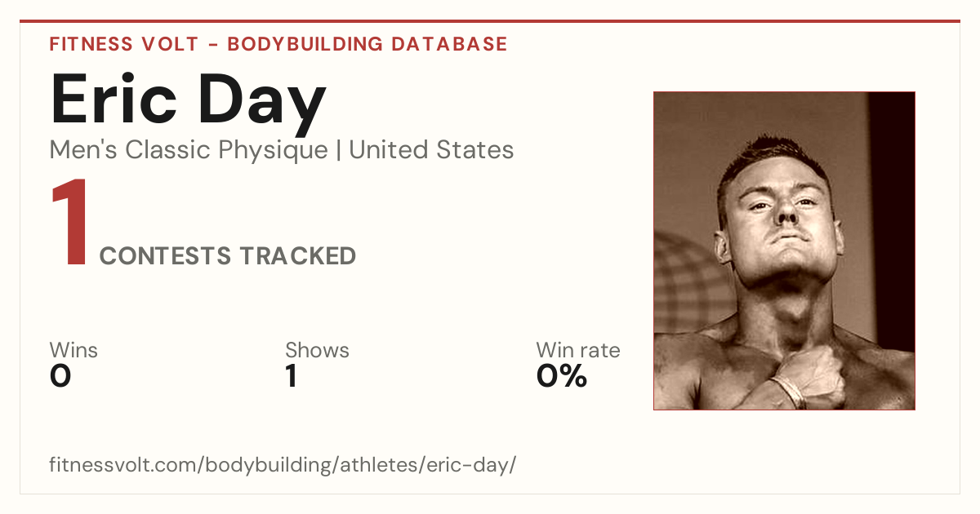Open the fitnessvolt.com eric-day URL
This screenshot has height=514, width=980.
coord(283,466)
